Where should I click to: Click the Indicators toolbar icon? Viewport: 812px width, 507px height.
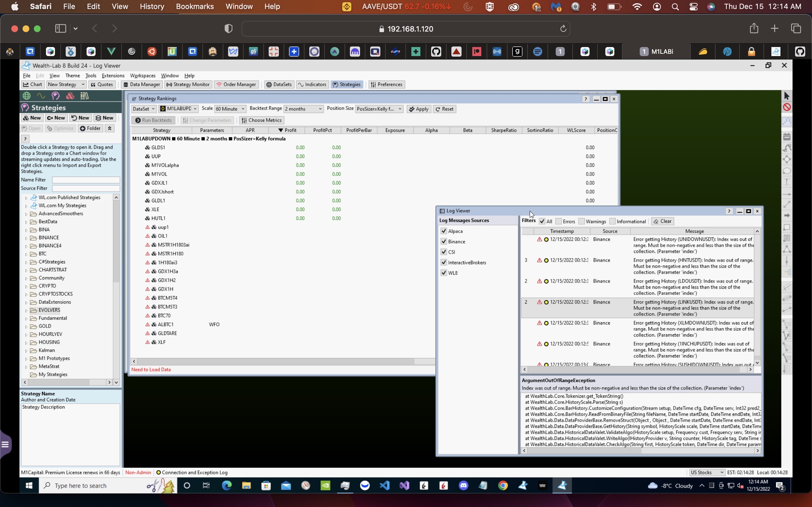click(312, 84)
